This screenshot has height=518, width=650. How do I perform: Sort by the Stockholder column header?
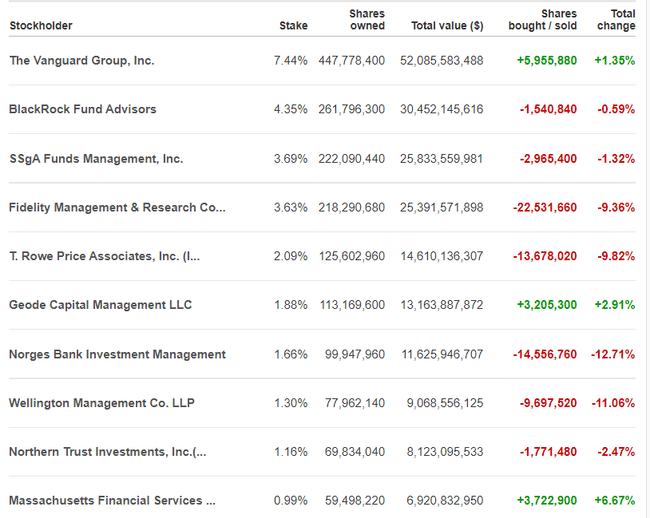[41, 26]
